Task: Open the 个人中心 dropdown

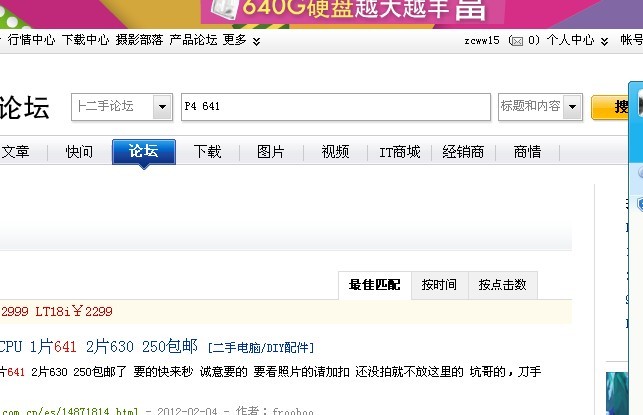Action: pos(603,41)
